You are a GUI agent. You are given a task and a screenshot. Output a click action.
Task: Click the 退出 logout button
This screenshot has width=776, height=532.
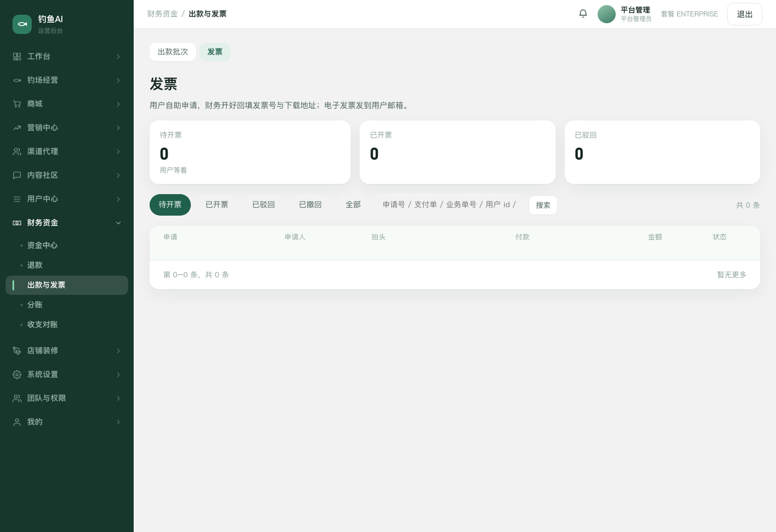745,14
